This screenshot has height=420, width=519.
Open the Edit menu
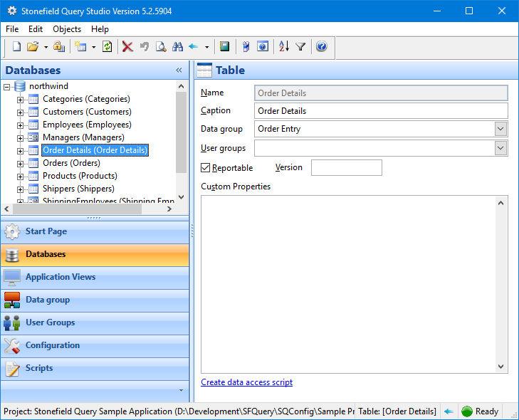coord(36,29)
